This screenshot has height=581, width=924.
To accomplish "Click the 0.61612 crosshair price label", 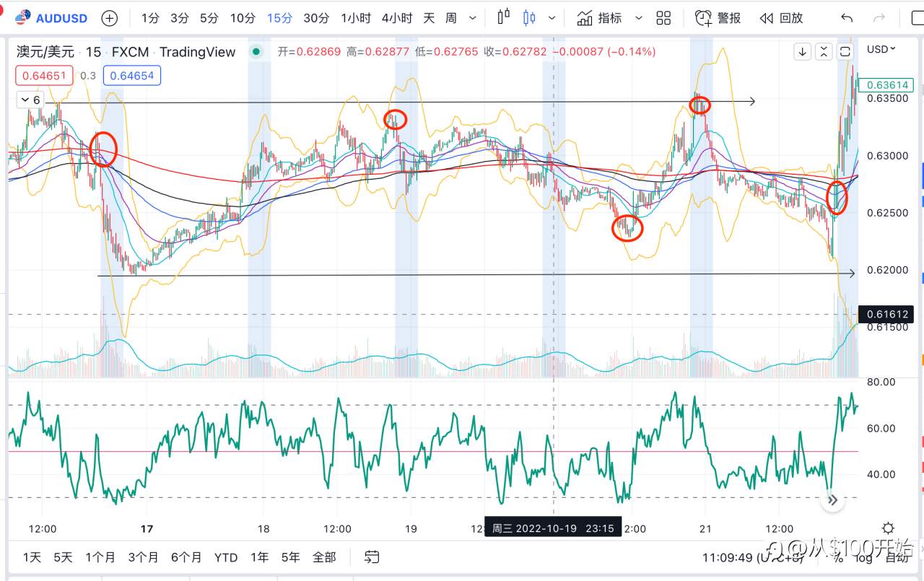I will click(886, 314).
